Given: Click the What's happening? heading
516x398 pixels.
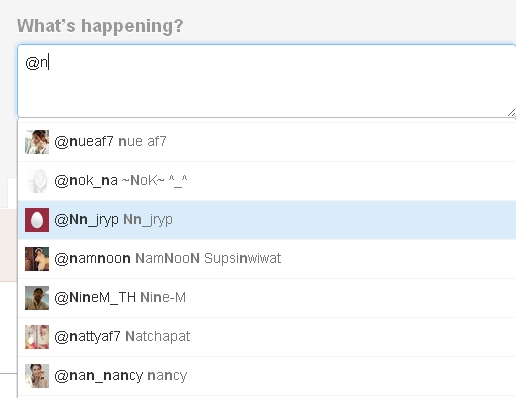Looking at the screenshot, I should tap(100, 26).
